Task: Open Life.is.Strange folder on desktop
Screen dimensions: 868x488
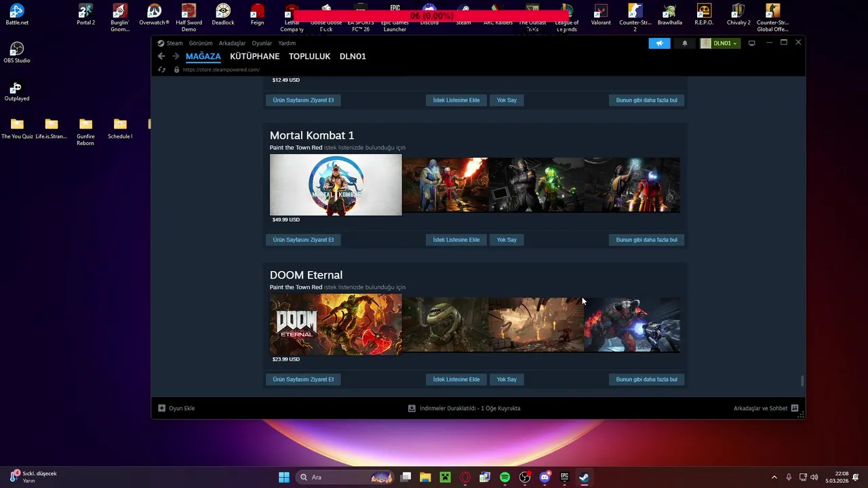Action: (x=52, y=128)
